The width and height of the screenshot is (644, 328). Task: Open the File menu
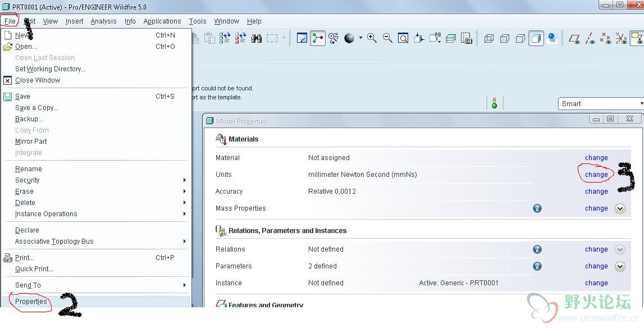coord(10,21)
